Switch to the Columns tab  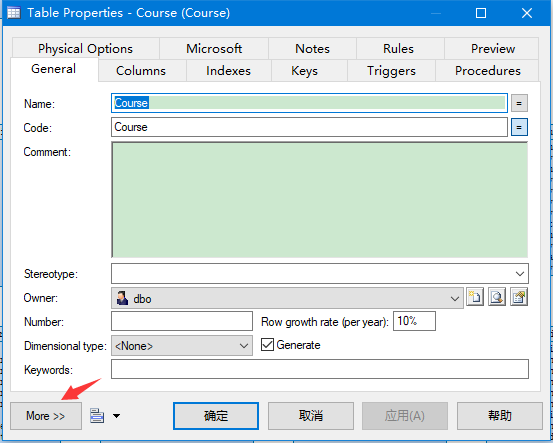click(x=141, y=71)
